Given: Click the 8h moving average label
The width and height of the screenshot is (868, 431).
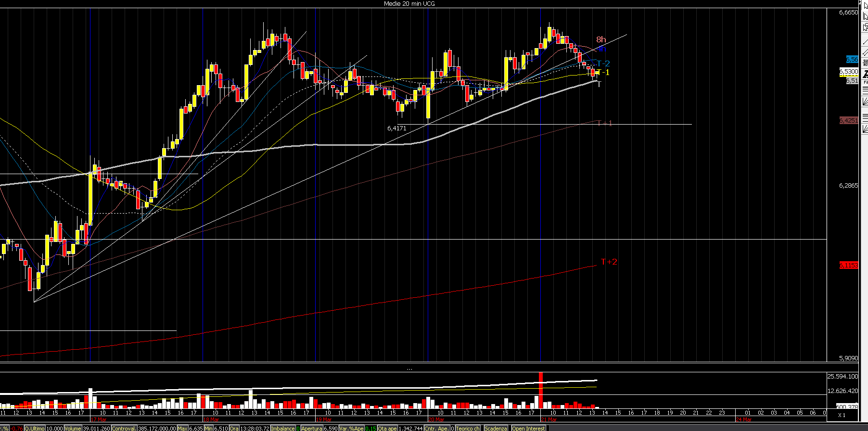Looking at the screenshot, I should pyautogui.click(x=601, y=39).
